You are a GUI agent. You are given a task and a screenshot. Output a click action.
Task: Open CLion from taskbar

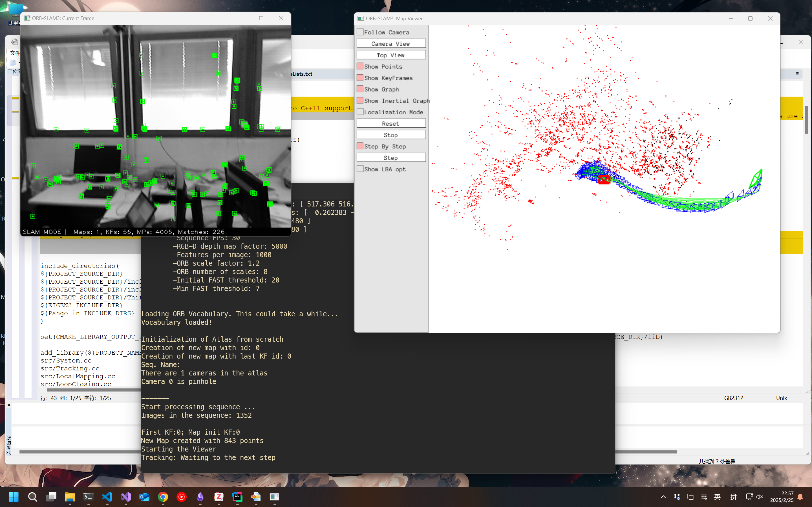click(x=237, y=497)
